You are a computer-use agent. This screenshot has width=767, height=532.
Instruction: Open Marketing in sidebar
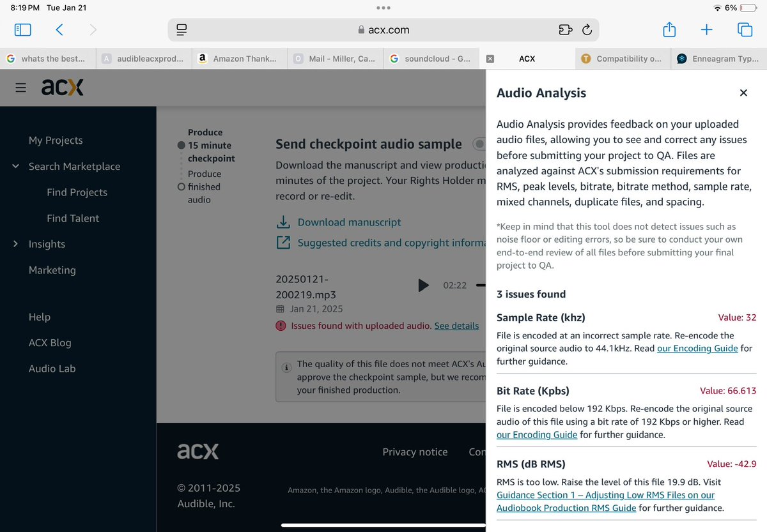[52, 270]
